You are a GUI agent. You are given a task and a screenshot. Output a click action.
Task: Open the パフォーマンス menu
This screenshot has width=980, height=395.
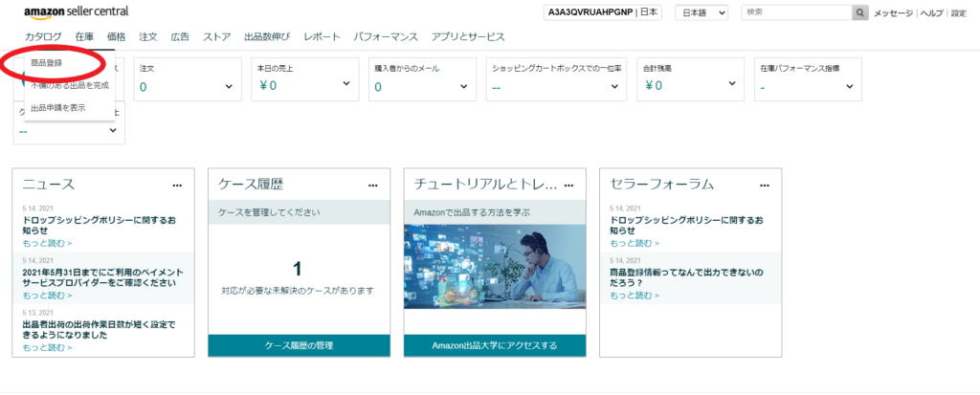click(x=386, y=37)
